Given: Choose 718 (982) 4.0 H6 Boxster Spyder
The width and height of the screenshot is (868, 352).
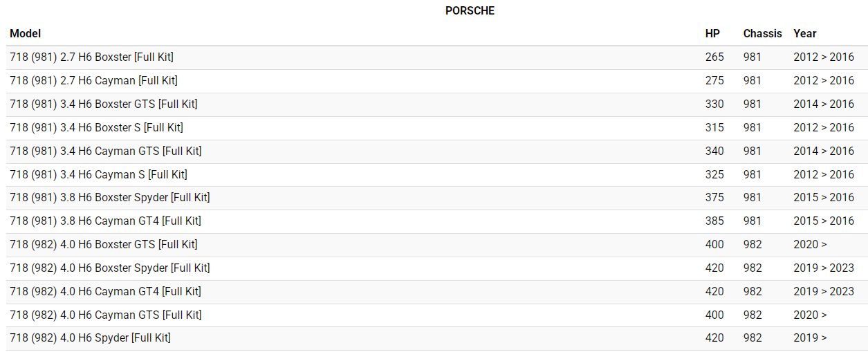Looking at the screenshot, I should coord(109,268).
